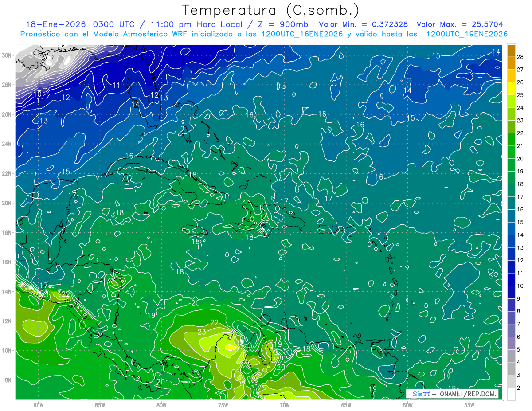Screen dimensions: 532x411
Task: Click the '80W' longitude axis label
Action: 161,405
